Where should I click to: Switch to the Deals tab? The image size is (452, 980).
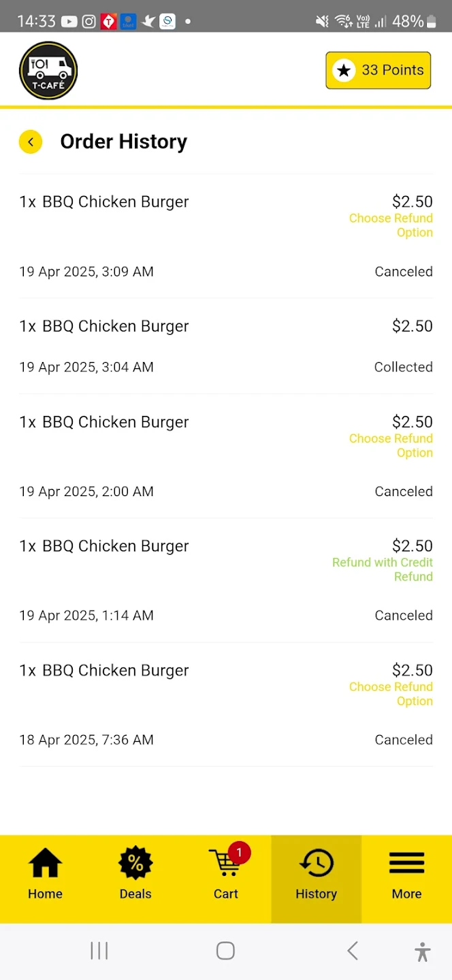pos(135,878)
